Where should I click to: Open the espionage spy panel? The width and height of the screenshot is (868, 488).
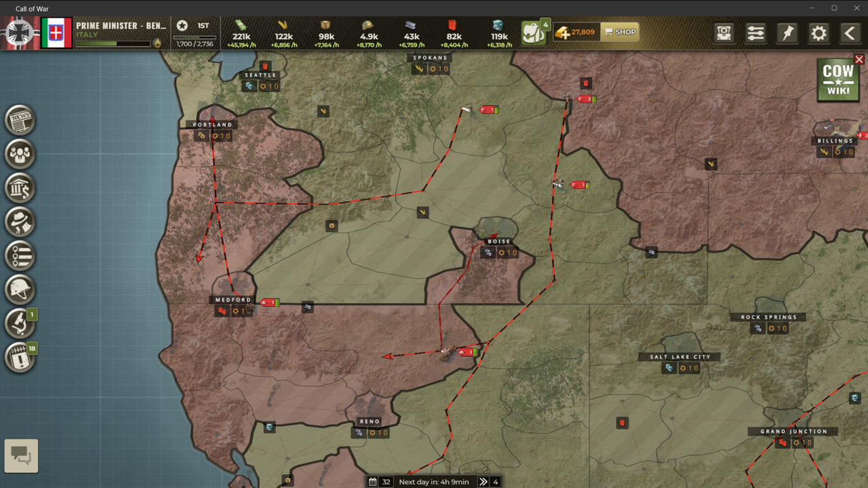[x=20, y=222]
